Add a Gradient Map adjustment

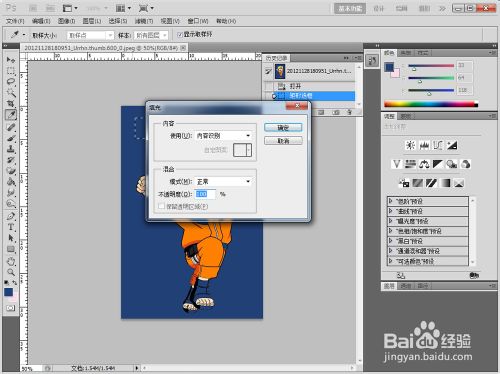pos(445,183)
